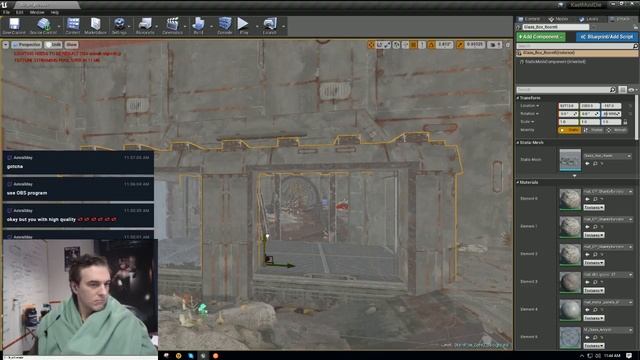Use selected asset arrow for Element 3
640x360 pixels.
tap(587, 282)
